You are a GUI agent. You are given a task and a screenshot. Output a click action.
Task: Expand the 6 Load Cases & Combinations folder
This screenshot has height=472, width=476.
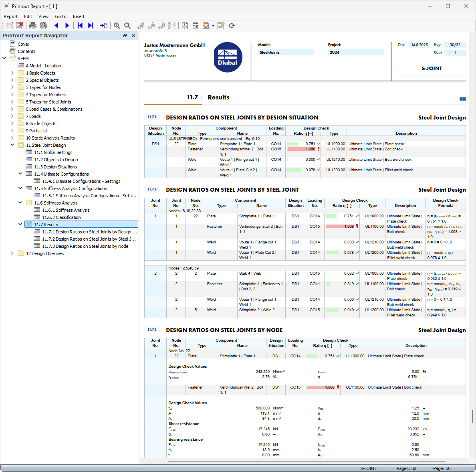(12, 109)
